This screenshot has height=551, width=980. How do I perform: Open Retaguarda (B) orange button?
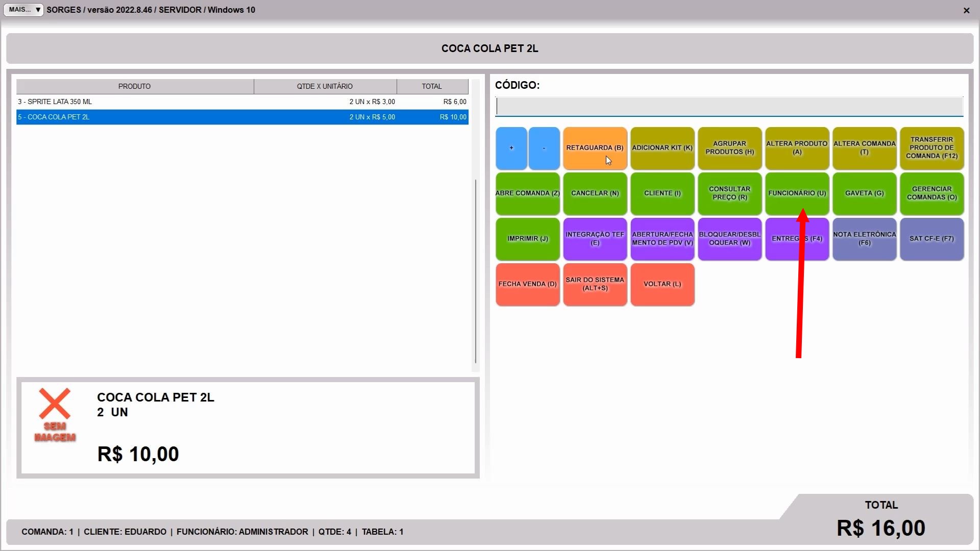coord(595,148)
